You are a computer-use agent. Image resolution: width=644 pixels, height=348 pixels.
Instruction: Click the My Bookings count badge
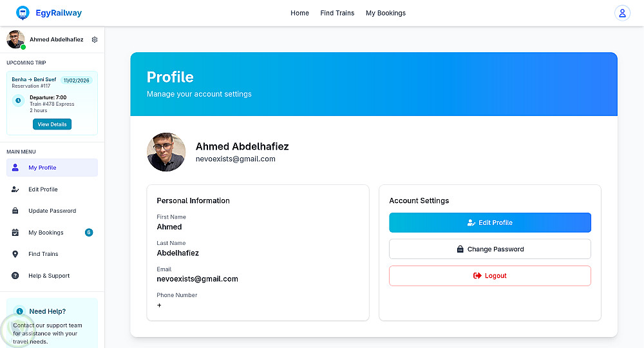point(89,233)
